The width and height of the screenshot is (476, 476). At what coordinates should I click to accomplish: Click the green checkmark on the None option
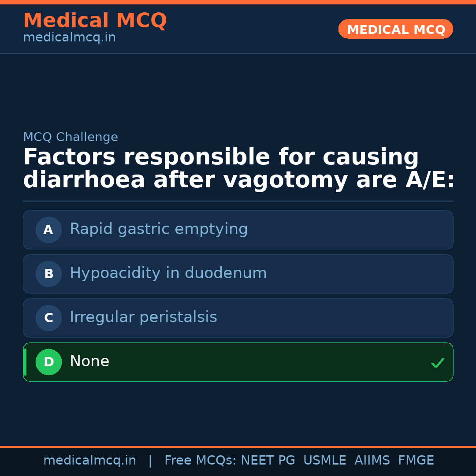pos(437,363)
